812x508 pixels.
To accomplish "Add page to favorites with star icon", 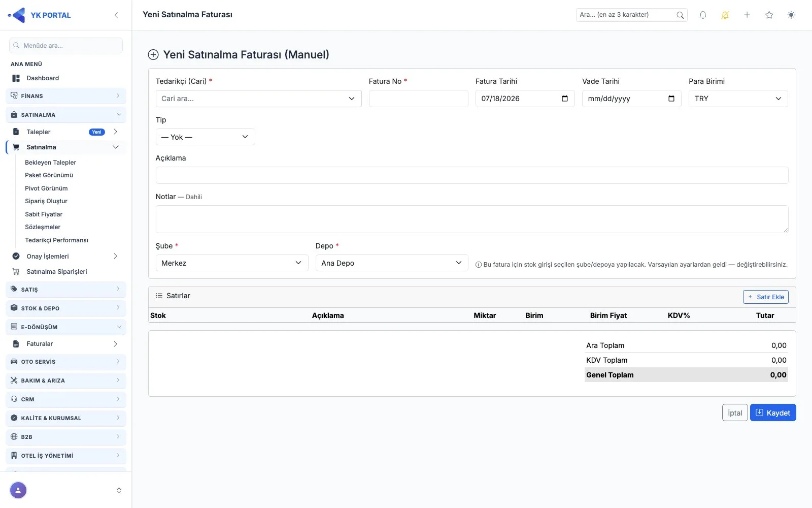I will point(769,15).
